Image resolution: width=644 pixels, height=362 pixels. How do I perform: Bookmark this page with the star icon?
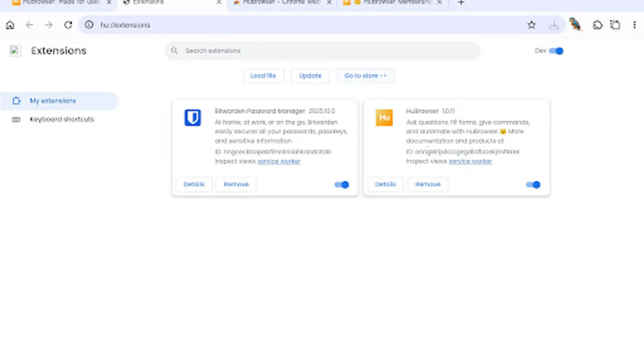click(532, 25)
